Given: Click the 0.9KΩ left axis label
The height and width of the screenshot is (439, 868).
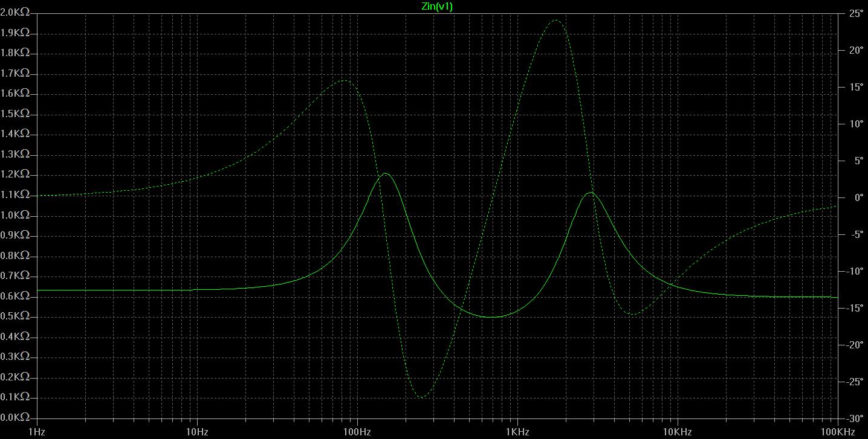Looking at the screenshot, I should point(15,236).
